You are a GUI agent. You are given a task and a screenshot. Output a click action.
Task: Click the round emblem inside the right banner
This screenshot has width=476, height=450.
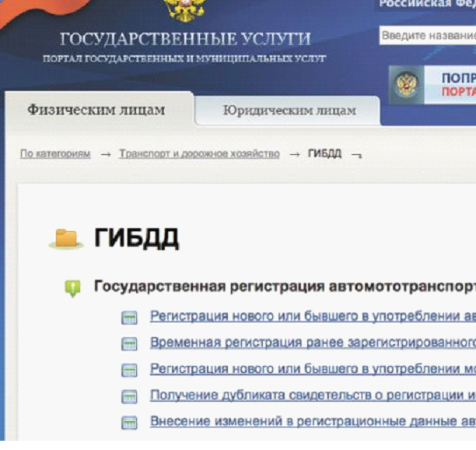coord(405,85)
